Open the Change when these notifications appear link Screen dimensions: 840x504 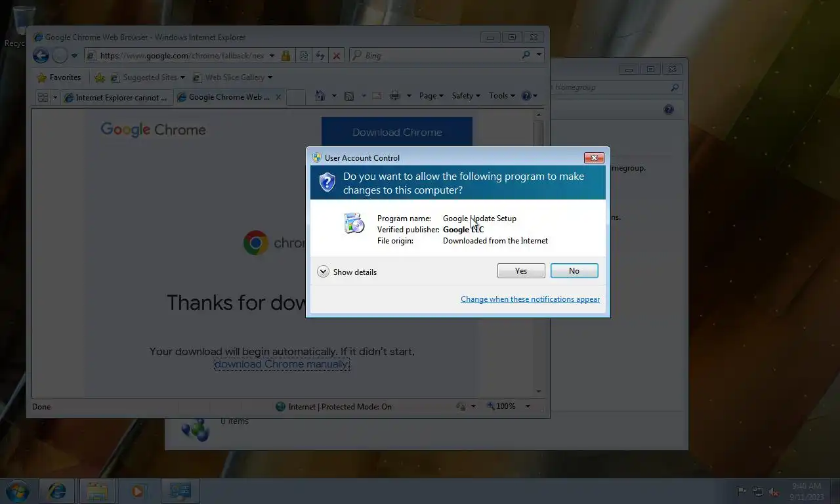pyautogui.click(x=530, y=299)
